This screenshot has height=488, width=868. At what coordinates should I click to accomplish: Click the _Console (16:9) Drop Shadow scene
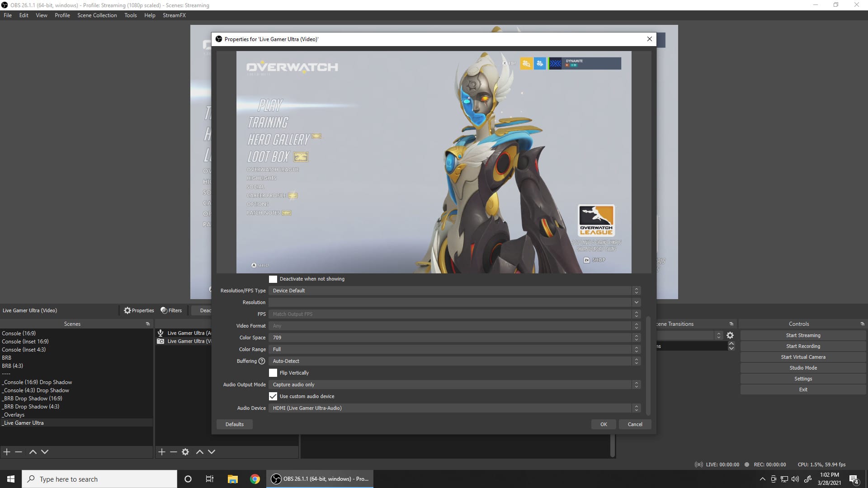[x=37, y=381]
